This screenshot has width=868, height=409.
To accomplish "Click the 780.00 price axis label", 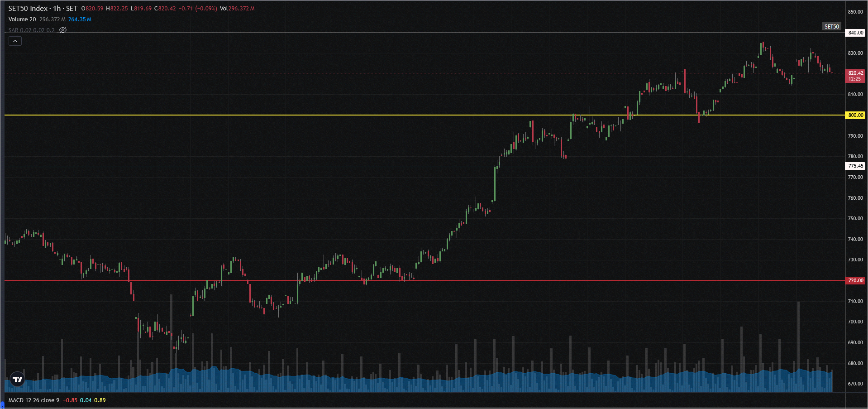I will 855,156.
